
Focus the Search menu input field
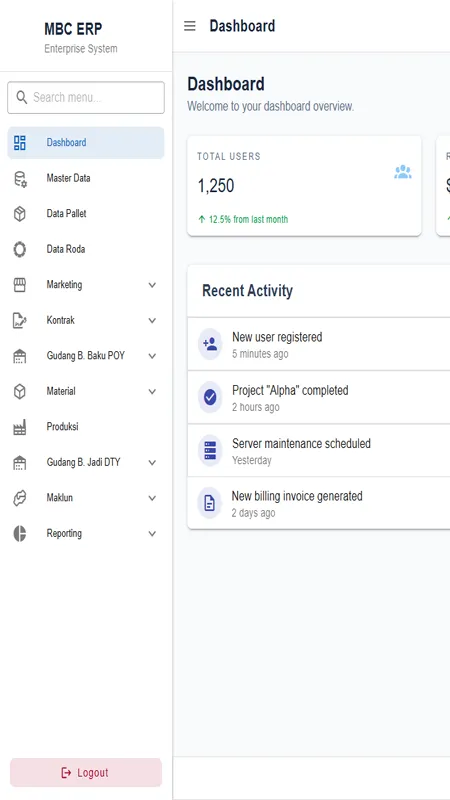(x=86, y=97)
